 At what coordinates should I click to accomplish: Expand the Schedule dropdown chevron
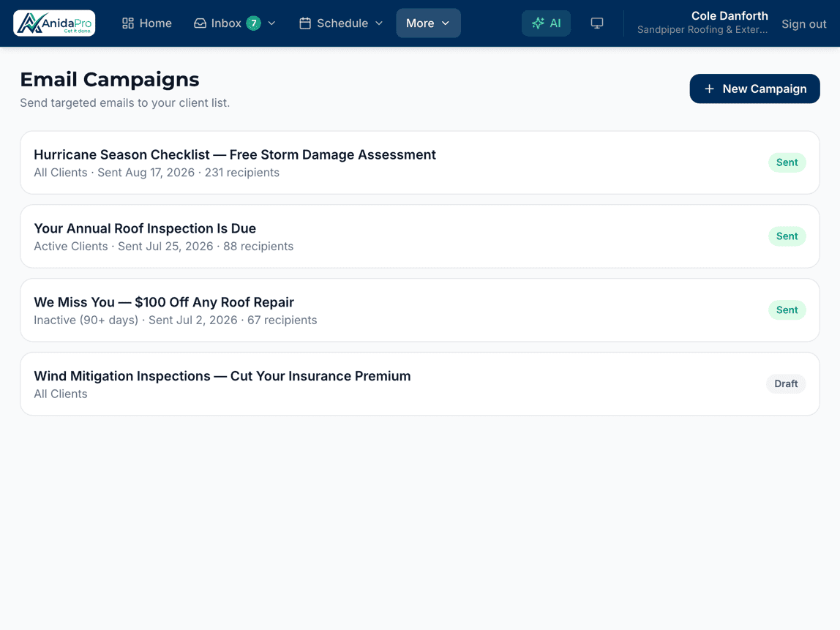pyautogui.click(x=379, y=23)
